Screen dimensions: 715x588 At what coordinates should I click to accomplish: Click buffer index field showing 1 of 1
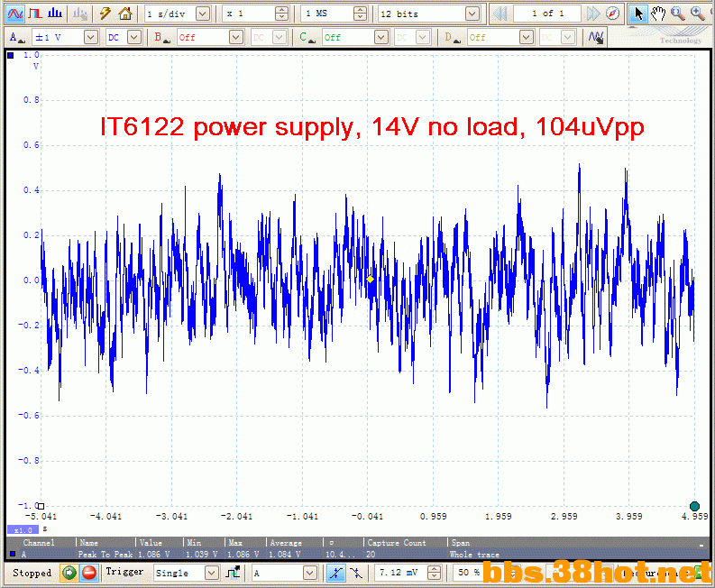pyautogui.click(x=547, y=14)
